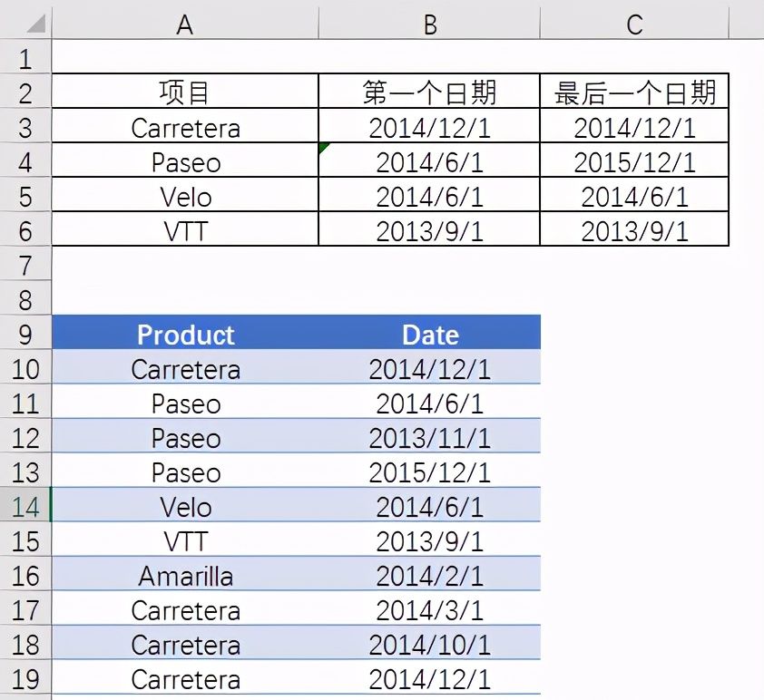764x700 pixels.
Task: Select row 14 header
Action: [x=25, y=506]
